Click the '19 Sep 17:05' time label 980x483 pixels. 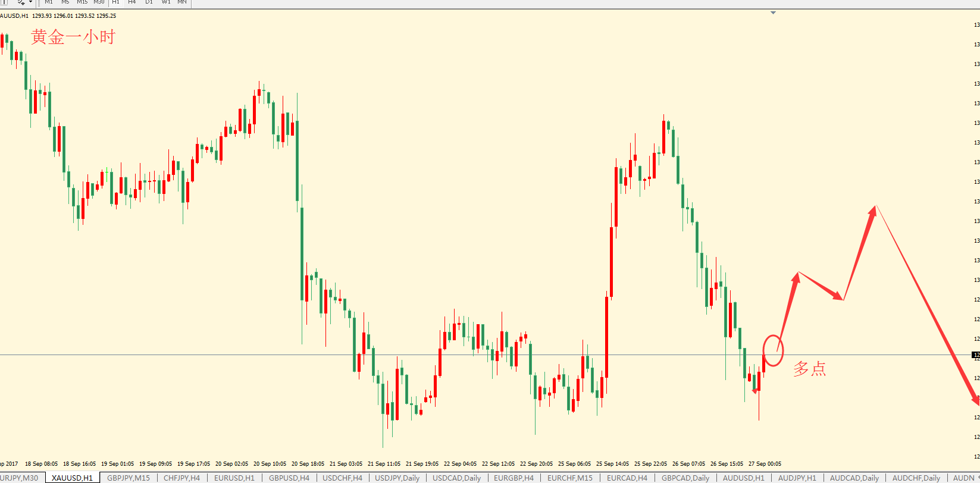[x=193, y=464]
